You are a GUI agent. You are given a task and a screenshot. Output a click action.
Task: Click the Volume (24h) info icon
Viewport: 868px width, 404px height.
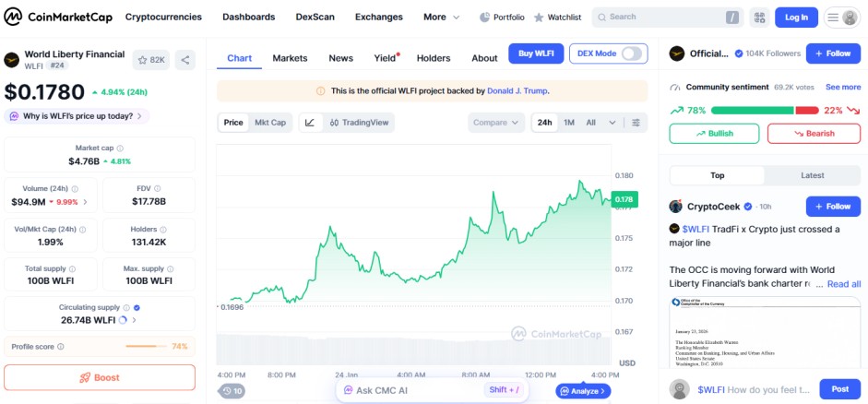(x=75, y=189)
